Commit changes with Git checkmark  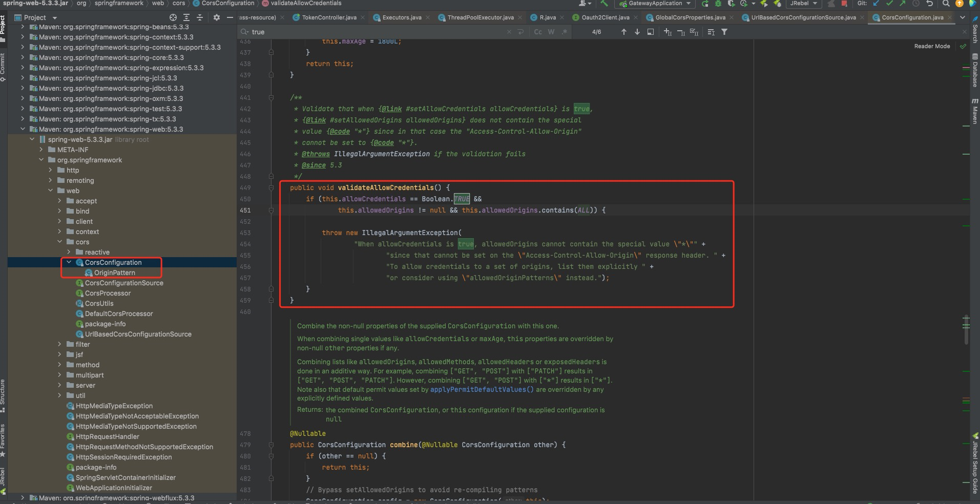point(889,4)
